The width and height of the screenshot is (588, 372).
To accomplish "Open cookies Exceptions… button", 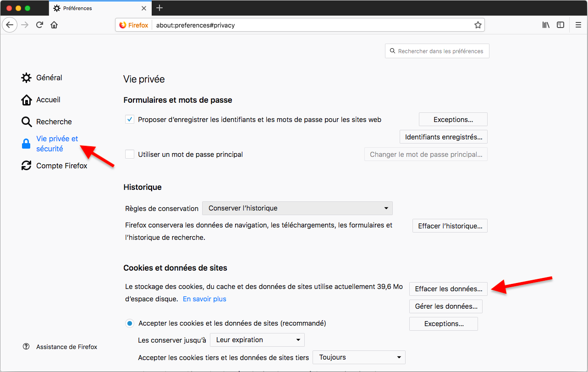I will 444,324.
